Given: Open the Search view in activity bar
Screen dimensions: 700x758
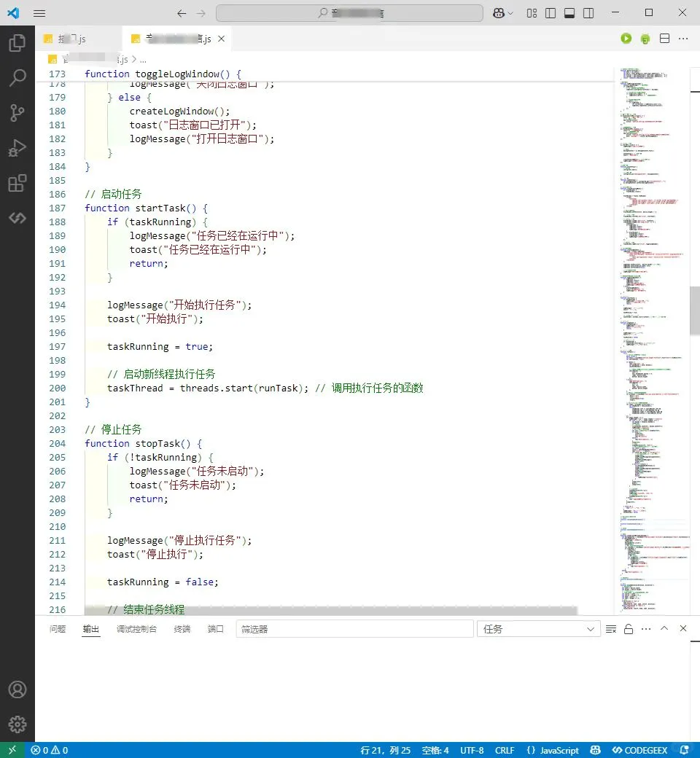Looking at the screenshot, I should point(17,77).
